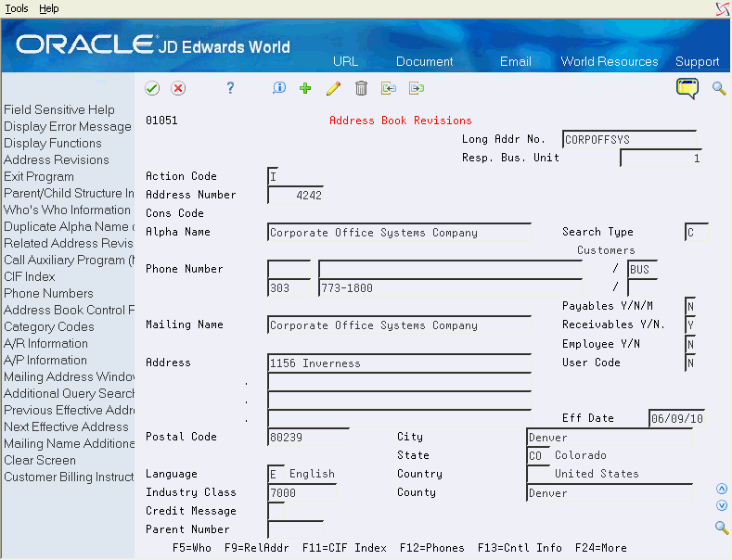Click the Language field
This screenshot has width=732, height=560.
coord(276,474)
